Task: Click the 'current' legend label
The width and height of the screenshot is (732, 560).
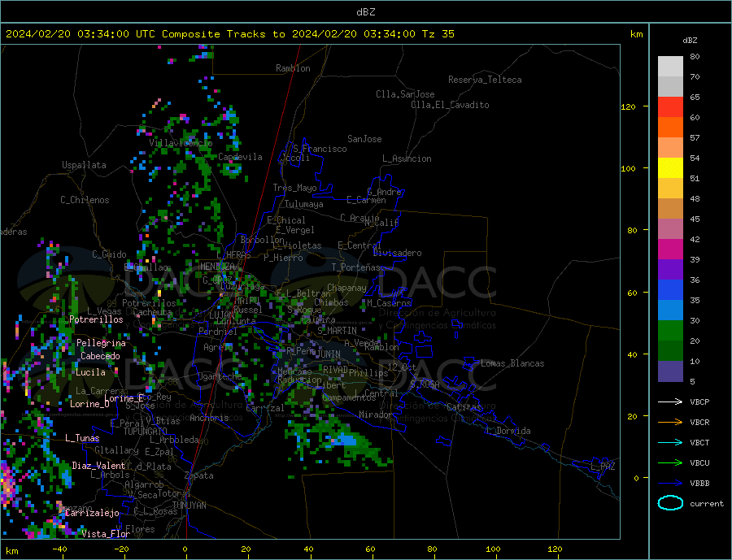Action: pyautogui.click(x=707, y=504)
